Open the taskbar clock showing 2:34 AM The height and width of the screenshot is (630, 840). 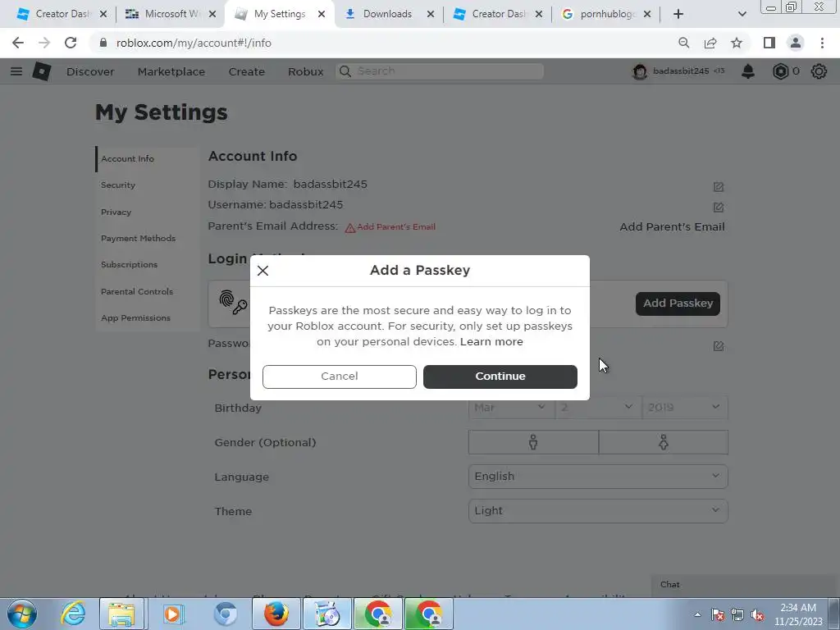(x=798, y=614)
